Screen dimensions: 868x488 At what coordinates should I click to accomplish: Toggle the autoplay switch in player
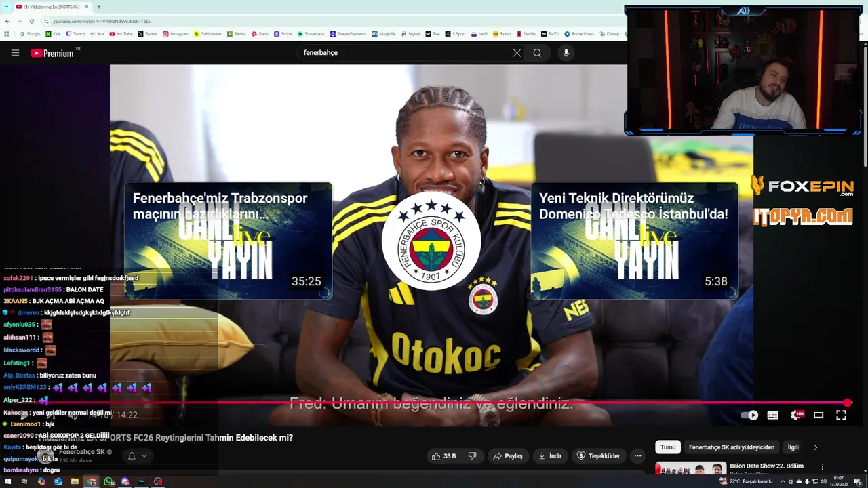tap(749, 415)
